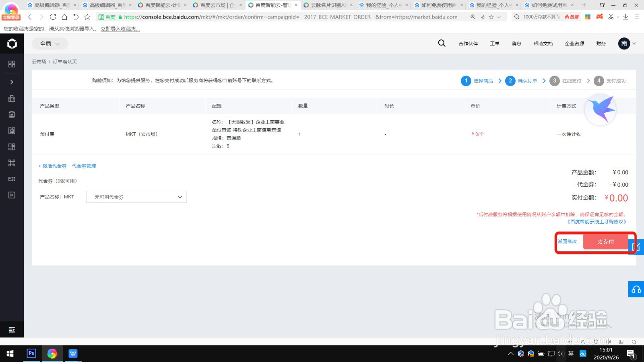This screenshot has height=362, width=644.
Task: Click the arrow icon in left sidebar
Action: (x=11, y=82)
